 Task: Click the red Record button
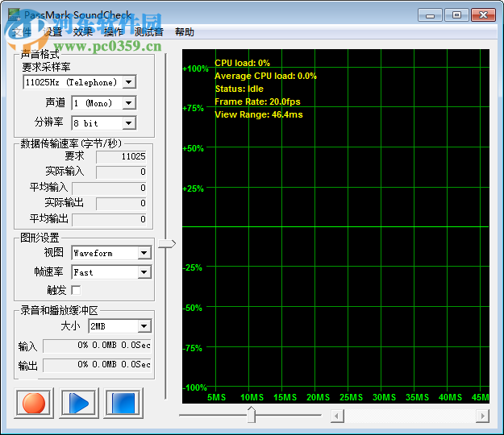(x=33, y=402)
